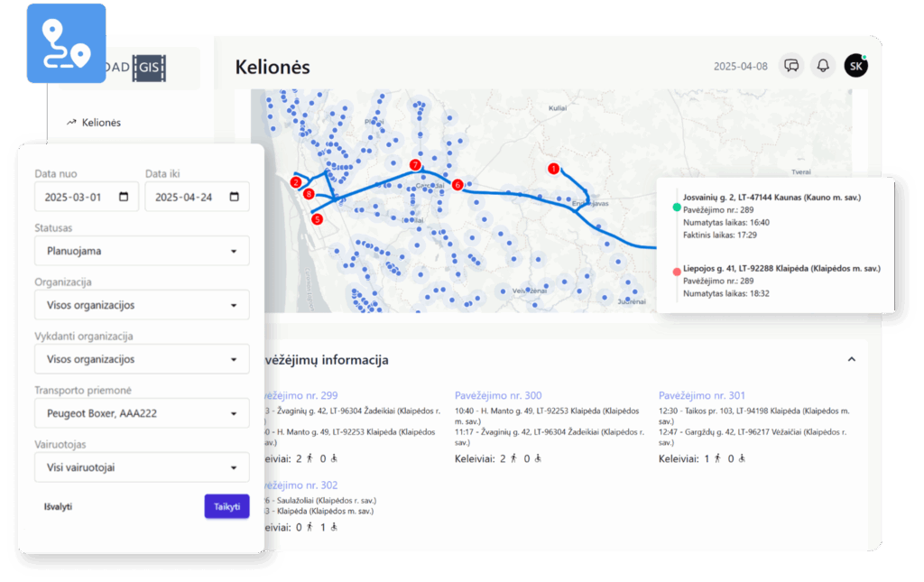Click 12:47 Gargždų g. 42 Vėžaičiai stop
Viewport: 924px width, 582px height.
pos(753,437)
